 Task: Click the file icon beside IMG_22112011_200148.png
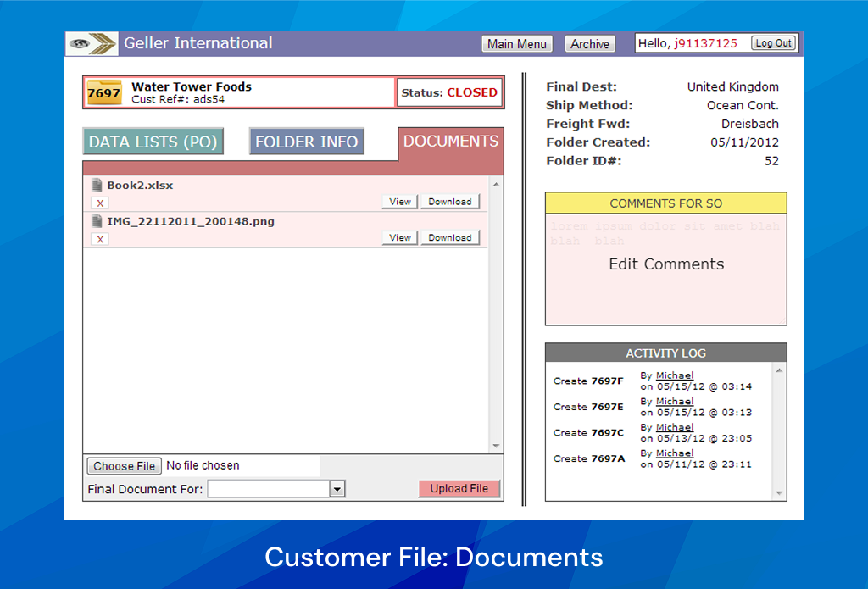(95, 221)
